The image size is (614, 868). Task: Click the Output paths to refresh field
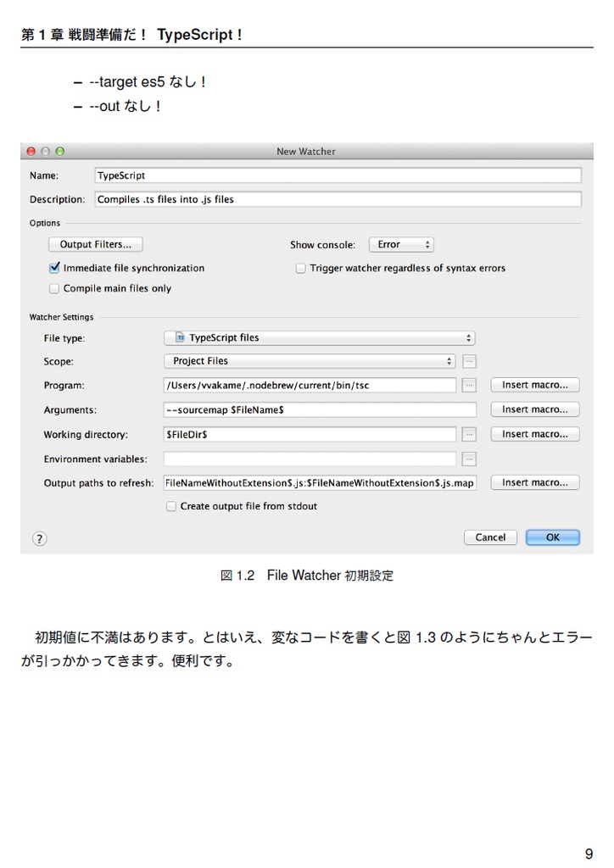320,482
